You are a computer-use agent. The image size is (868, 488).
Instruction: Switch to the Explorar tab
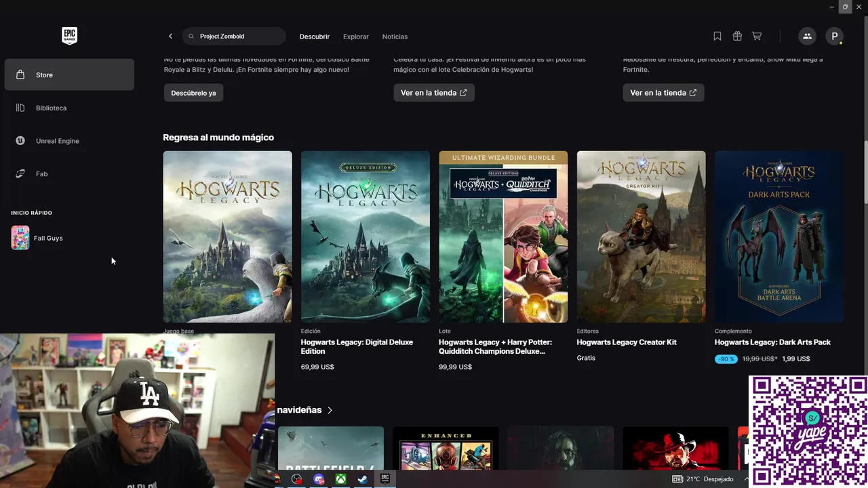point(356,37)
